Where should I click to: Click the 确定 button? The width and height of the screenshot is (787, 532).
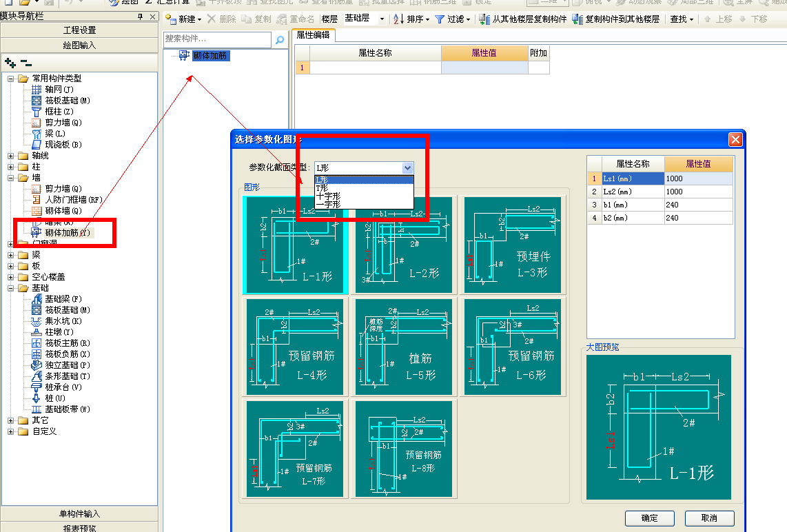tap(649, 518)
